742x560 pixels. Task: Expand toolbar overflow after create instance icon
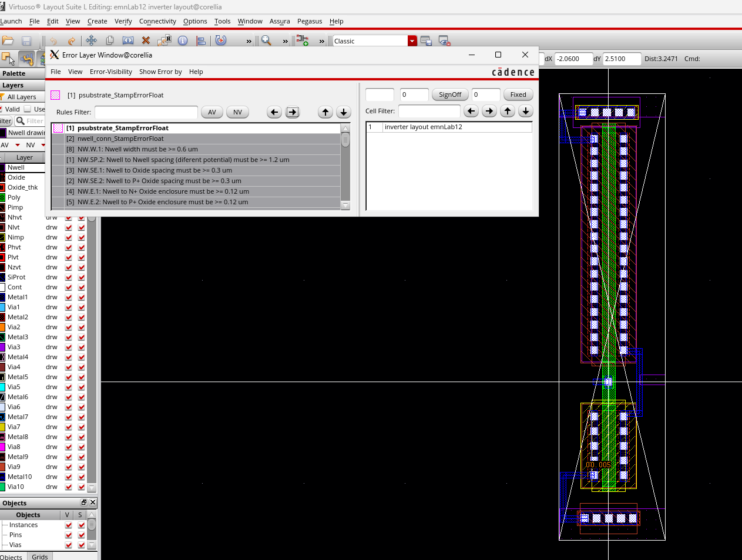(x=322, y=41)
